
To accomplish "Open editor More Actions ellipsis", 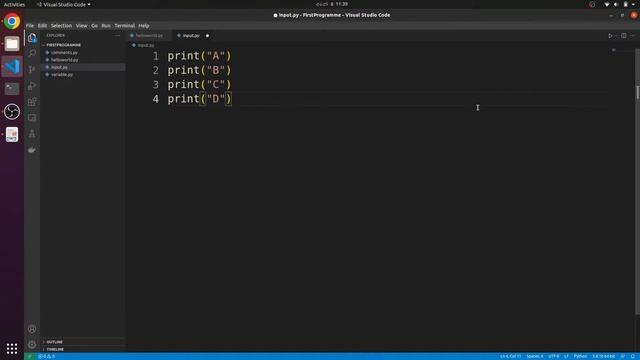I will coord(632,36).
